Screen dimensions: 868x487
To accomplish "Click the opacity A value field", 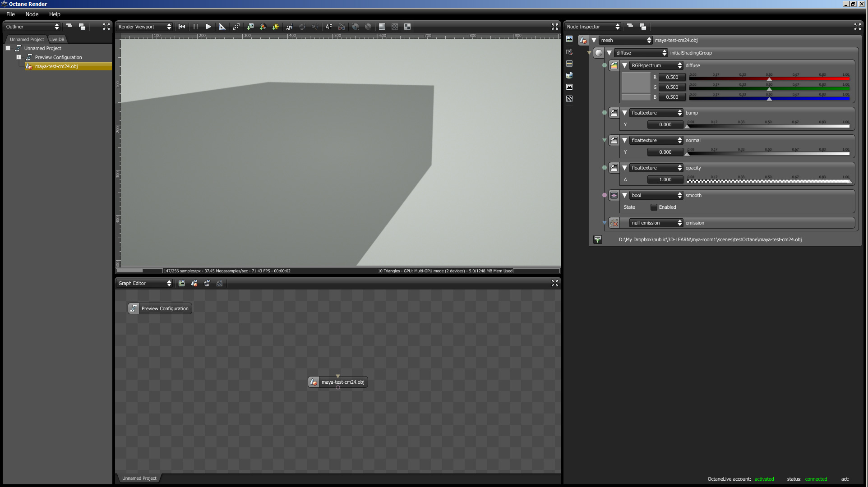I will pos(665,180).
